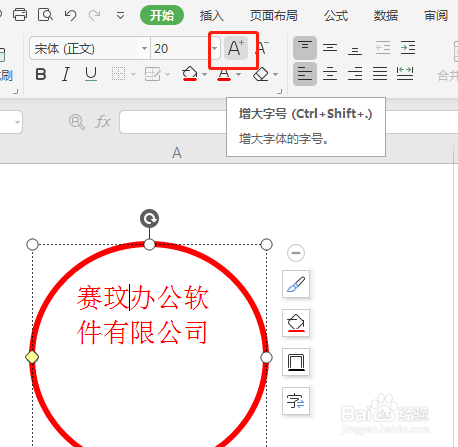Screen dimensions: 458x447
Task: Click the shape rotation handle
Action: point(149,219)
